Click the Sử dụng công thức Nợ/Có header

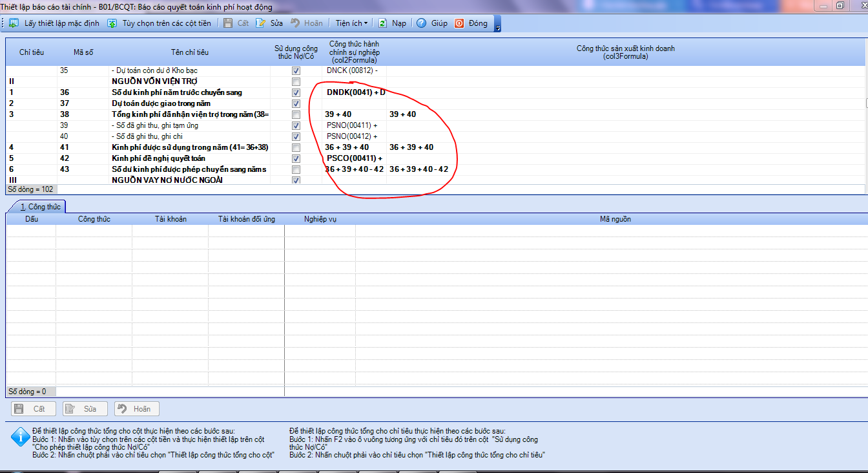296,52
